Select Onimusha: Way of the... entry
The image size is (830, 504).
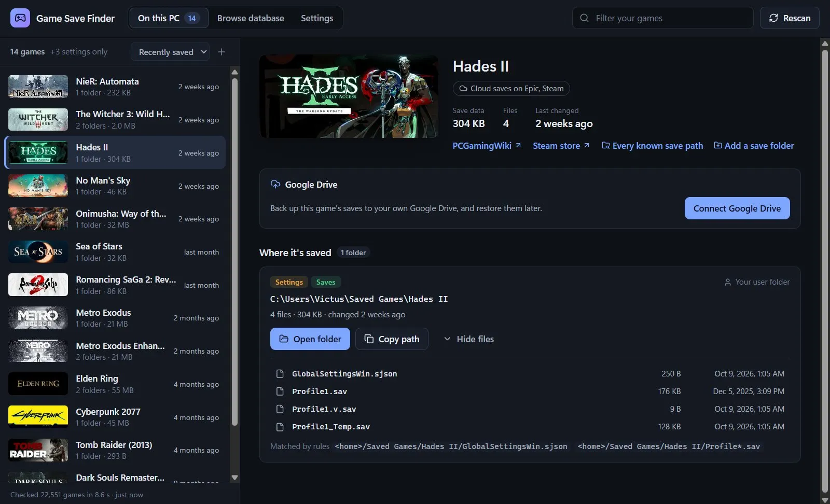point(115,219)
